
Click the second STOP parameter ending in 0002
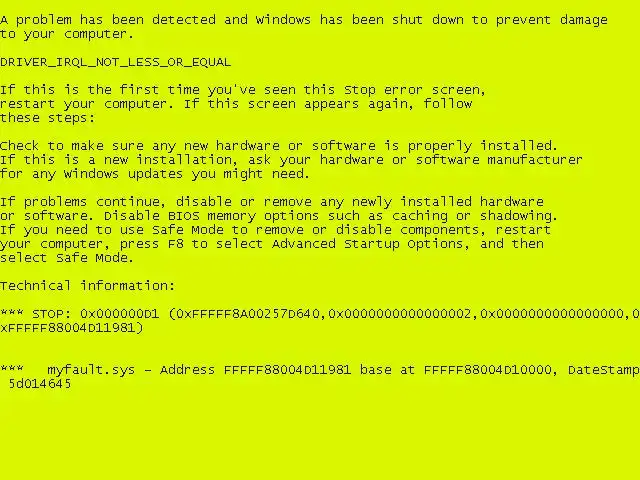coord(400,314)
